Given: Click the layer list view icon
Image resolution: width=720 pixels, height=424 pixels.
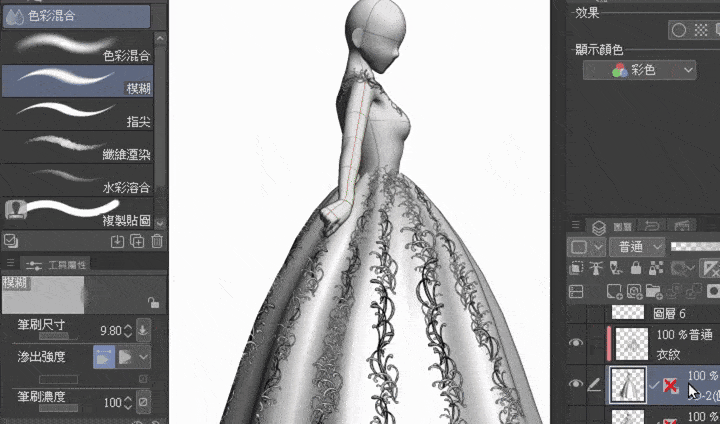Looking at the screenshot, I should (x=576, y=291).
